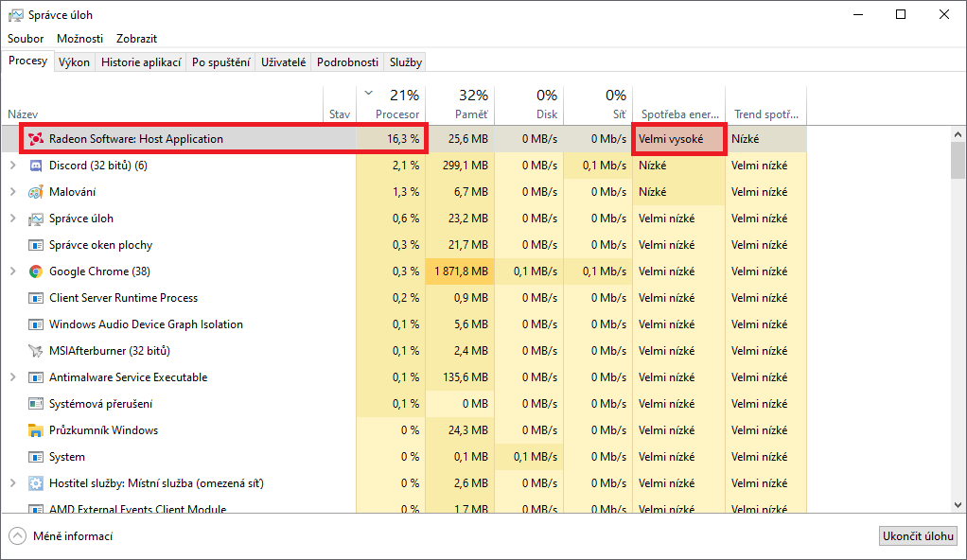967x560 pixels.
Task: Click the vertical scrollbar down arrow
Action: pyautogui.click(x=958, y=504)
